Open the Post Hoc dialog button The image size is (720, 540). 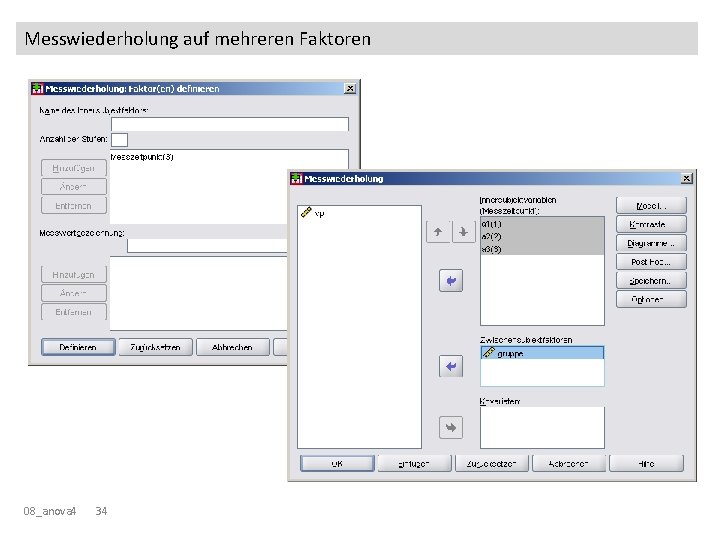pos(651,262)
